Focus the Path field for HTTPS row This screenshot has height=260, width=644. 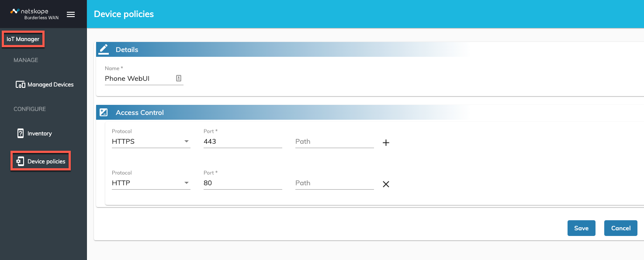335,142
